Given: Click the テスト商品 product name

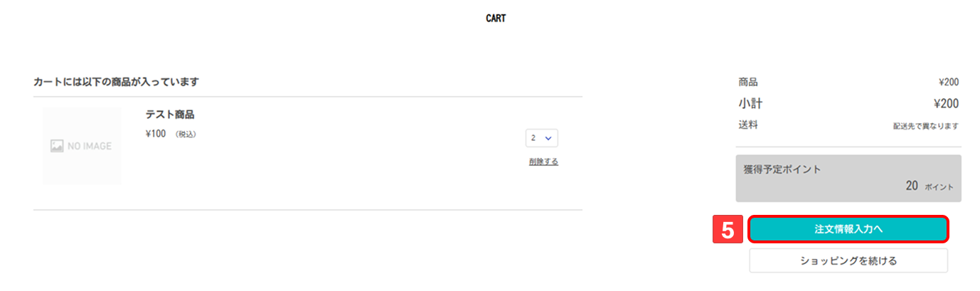Looking at the screenshot, I should (170, 115).
